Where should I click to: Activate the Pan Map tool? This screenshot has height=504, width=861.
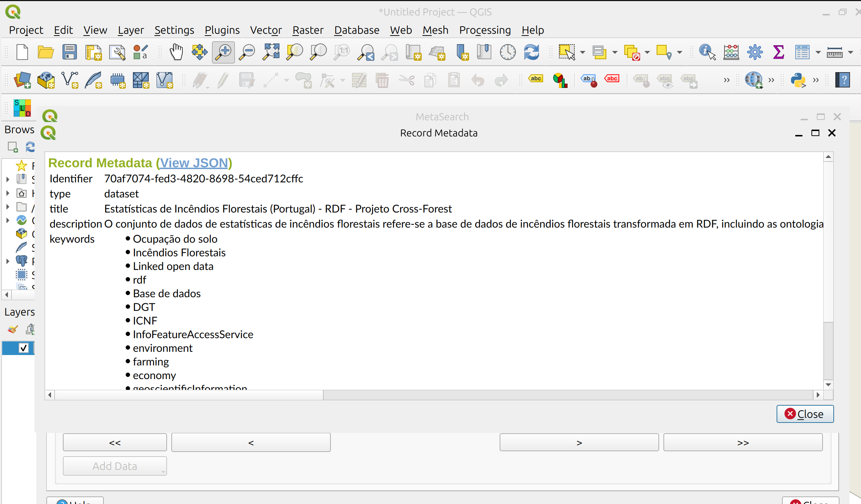176,52
